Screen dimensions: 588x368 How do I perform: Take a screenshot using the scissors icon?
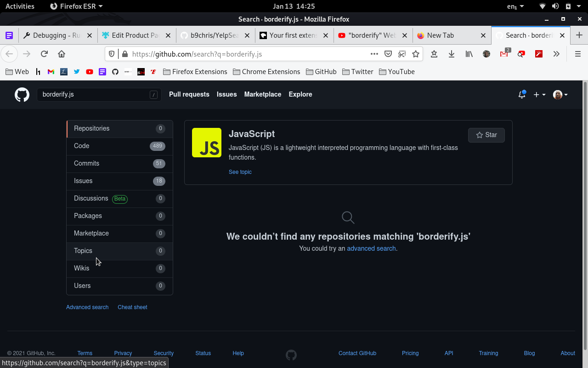click(402, 54)
